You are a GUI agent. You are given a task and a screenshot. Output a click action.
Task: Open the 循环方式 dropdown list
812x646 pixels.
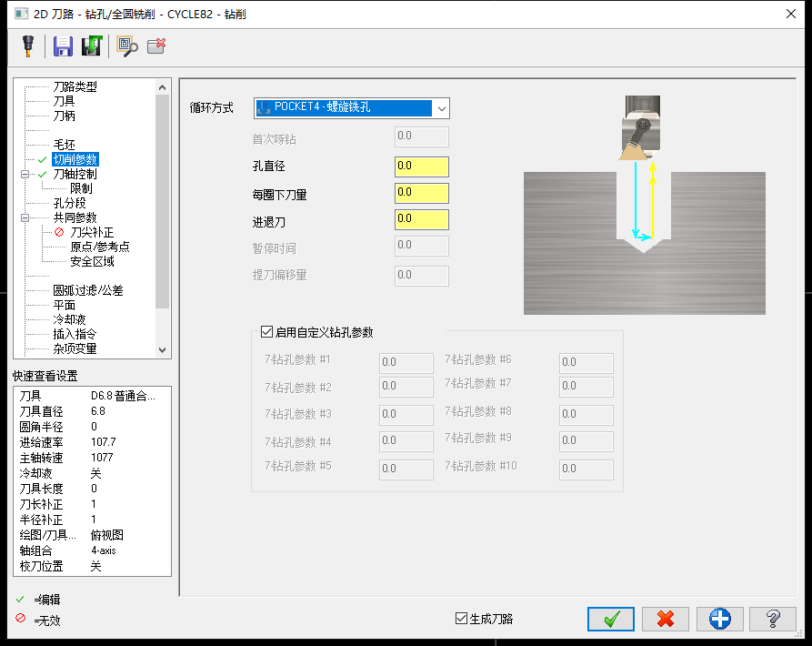pos(441,108)
